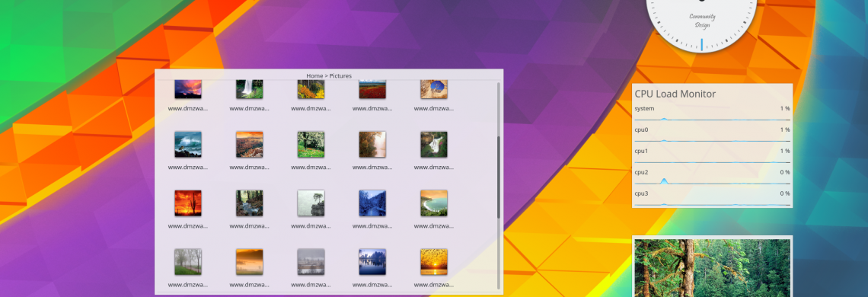Screen dimensions: 868x297
Task: Click the folder view vertical scrollbar handle
Action: (x=498, y=177)
